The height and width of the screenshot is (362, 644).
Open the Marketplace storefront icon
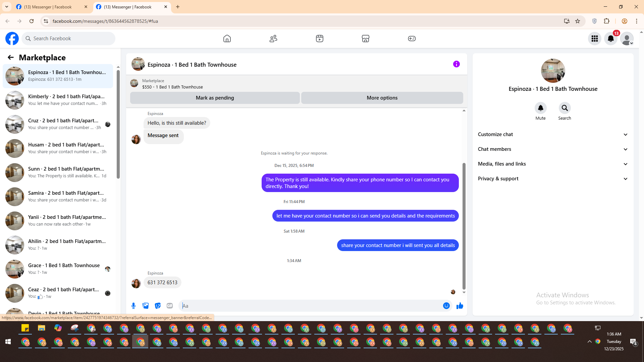tap(366, 39)
